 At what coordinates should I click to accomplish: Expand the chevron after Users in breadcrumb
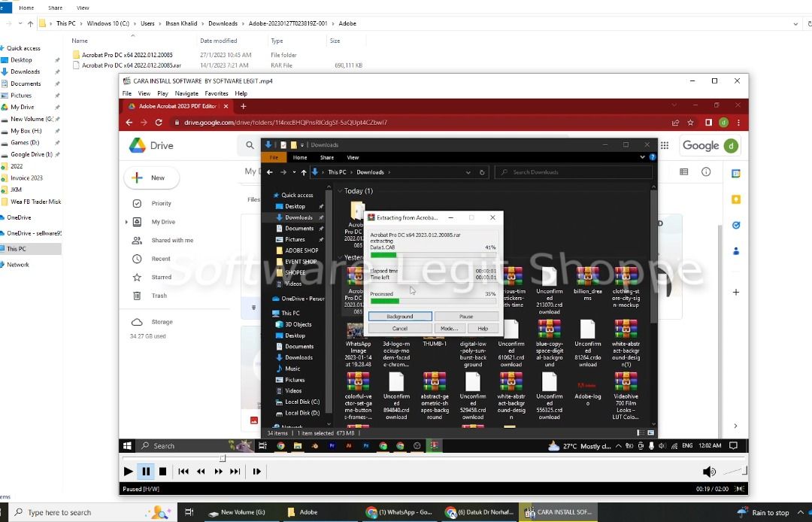point(160,23)
